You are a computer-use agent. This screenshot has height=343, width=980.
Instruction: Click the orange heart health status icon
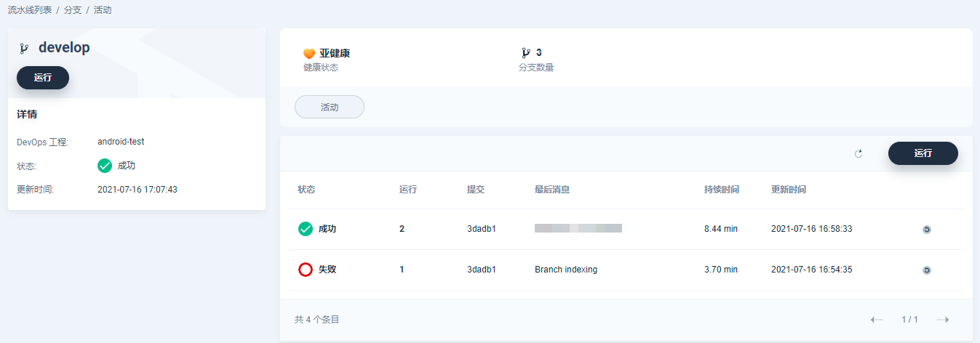click(309, 54)
